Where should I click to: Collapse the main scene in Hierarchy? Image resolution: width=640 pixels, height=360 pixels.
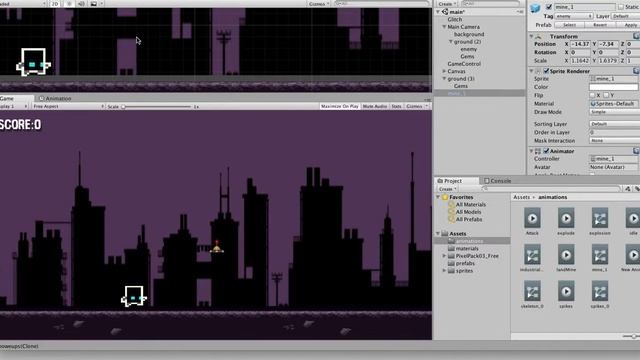[x=438, y=12]
